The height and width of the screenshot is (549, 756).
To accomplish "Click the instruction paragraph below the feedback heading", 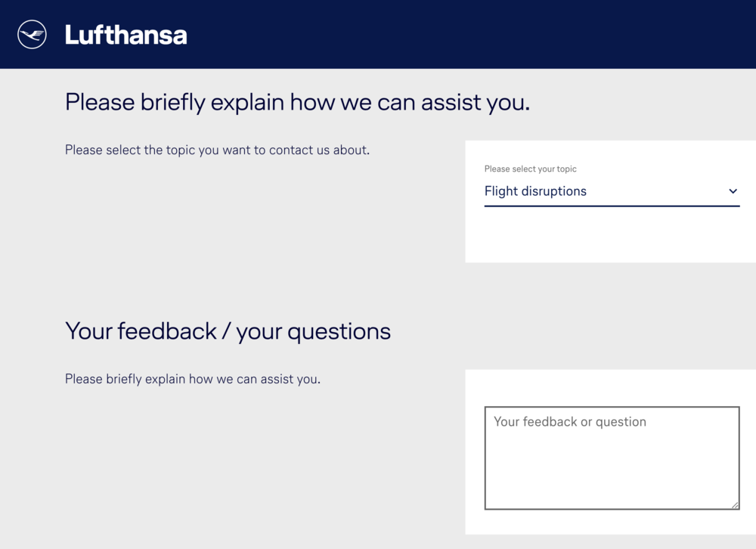I will (x=192, y=379).
